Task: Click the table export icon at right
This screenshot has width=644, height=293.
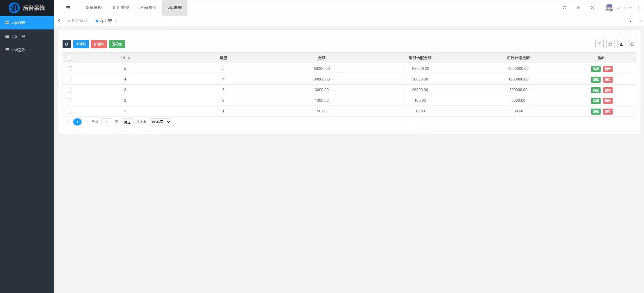Action: coord(621,44)
